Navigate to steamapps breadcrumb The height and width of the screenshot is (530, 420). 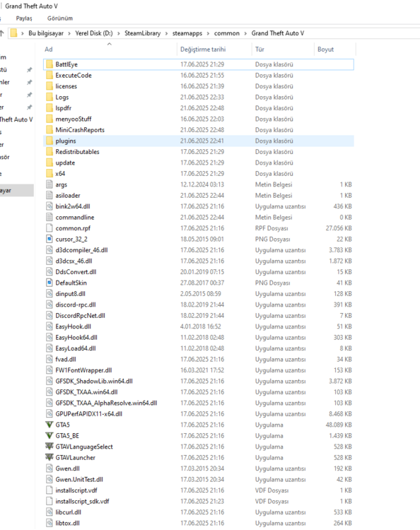tap(187, 33)
